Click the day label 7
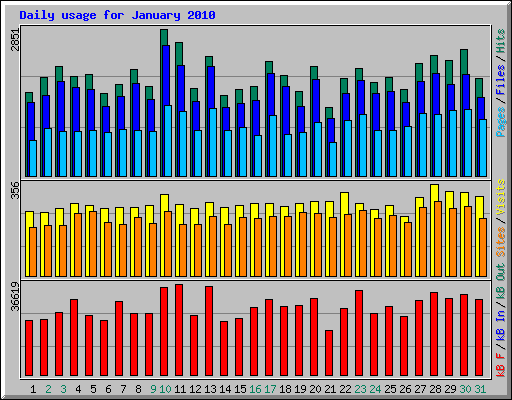The height and width of the screenshot is (400, 512). coord(123,389)
